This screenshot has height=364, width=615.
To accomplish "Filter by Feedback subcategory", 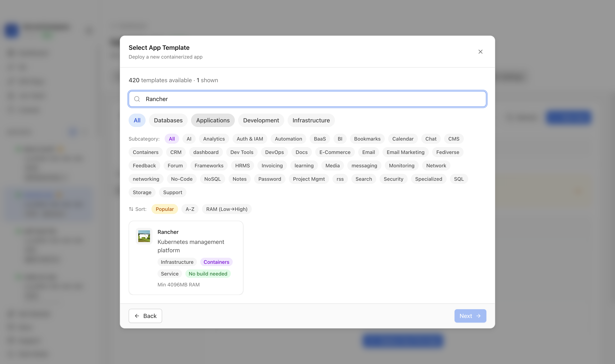I will (144, 165).
